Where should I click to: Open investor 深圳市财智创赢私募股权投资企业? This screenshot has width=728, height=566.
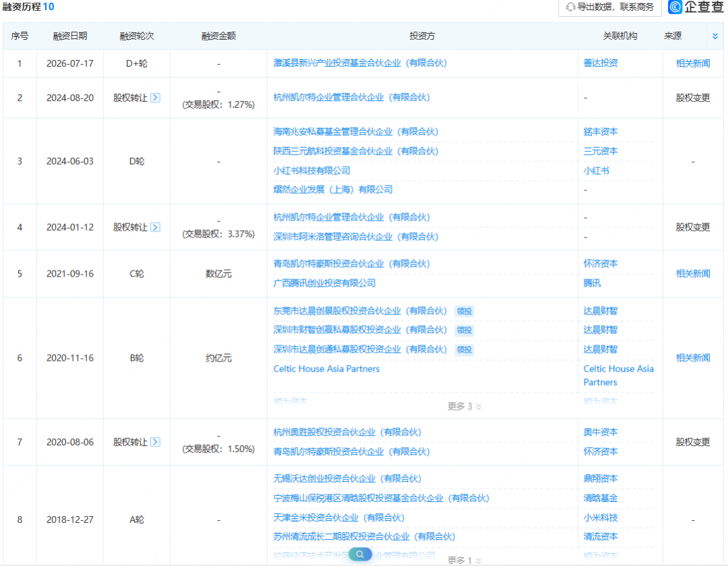click(x=360, y=330)
